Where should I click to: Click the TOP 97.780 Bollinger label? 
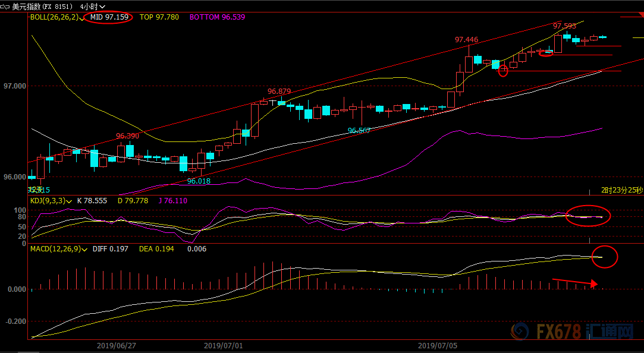click(x=159, y=17)
